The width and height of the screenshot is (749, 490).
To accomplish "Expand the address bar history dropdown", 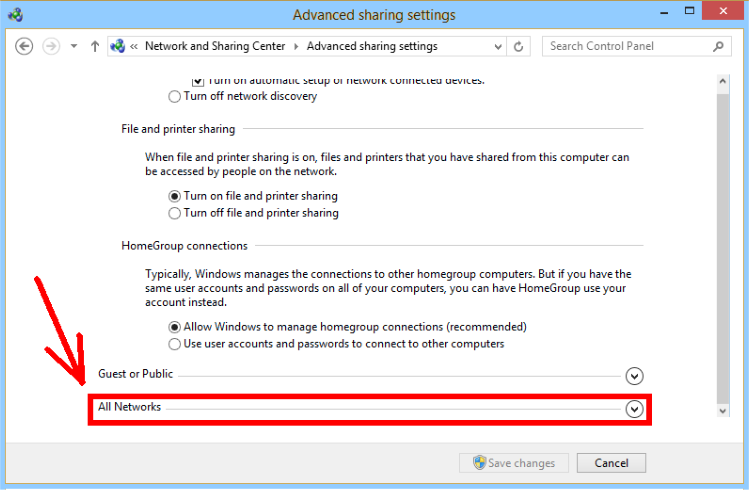I will tap(498, 46).
